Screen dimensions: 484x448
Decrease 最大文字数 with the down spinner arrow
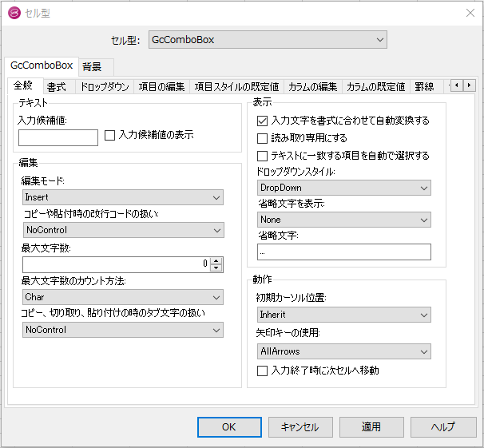216,268
